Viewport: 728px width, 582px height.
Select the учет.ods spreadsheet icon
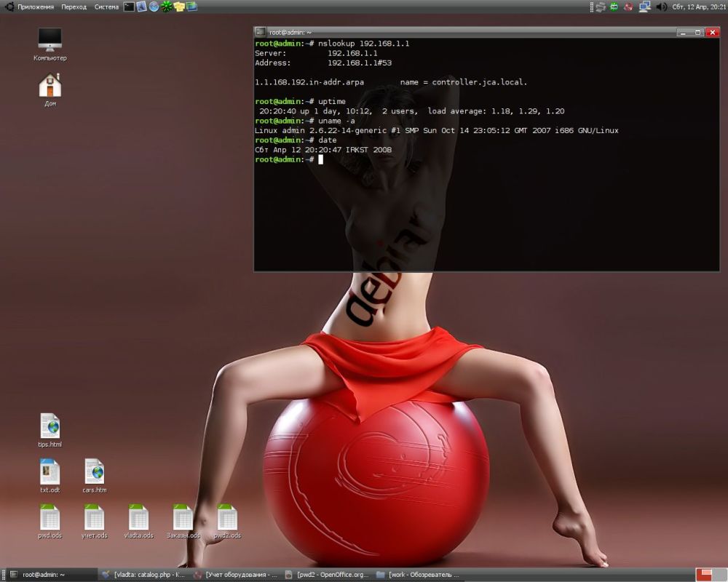point(94,521)
